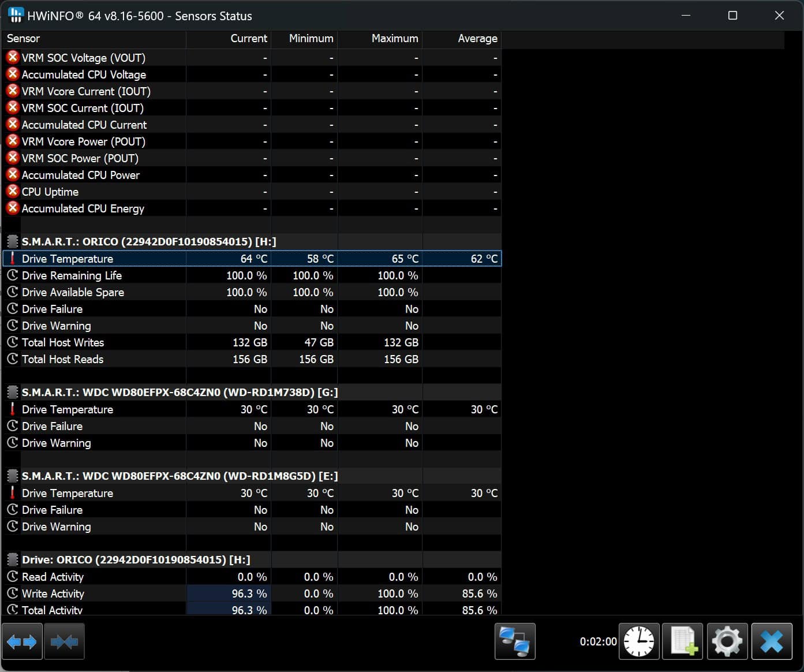804x672 pixels.
Task: Collapse columns with the inward arrows icon
Action: (x=64, y=641)
